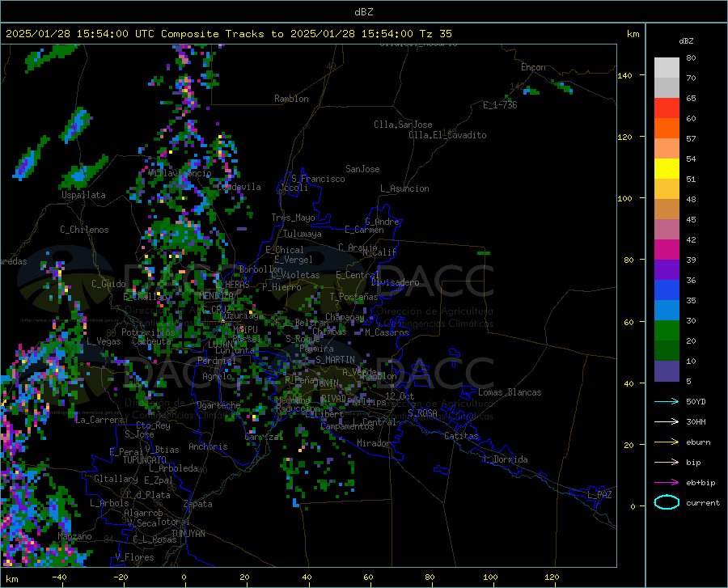This screenshot has height=588, width=728.
Task: Click the magenta eb+bip arrow in legend
Action: 667,483
